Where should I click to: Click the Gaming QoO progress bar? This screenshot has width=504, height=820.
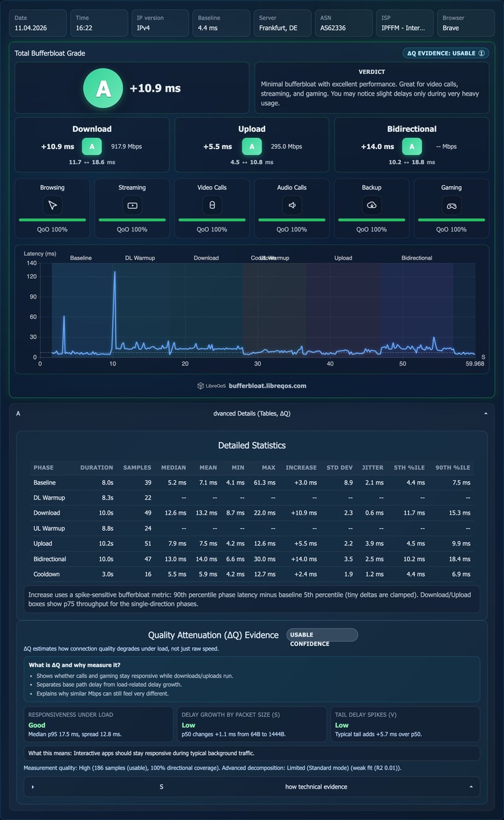pyautogui.click(x=451, y=220)
